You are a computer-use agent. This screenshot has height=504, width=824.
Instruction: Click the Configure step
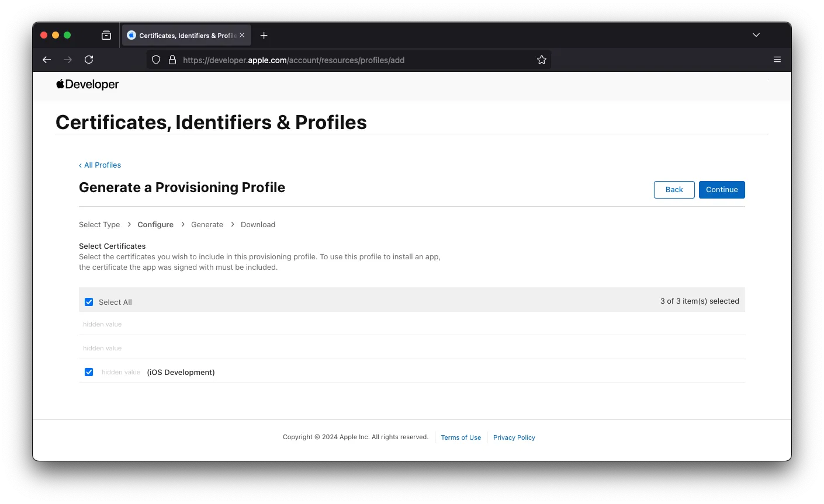tap(155, 225)
